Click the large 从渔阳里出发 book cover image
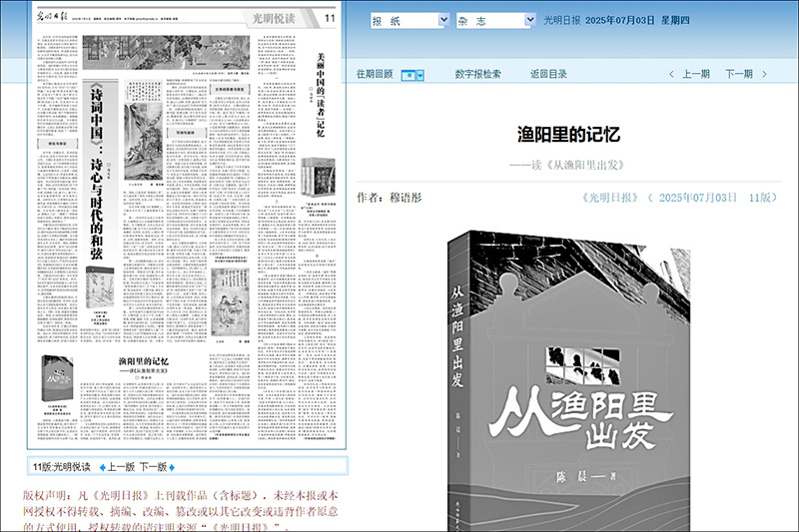Screen dimensions: 799x532 [568, 381]
